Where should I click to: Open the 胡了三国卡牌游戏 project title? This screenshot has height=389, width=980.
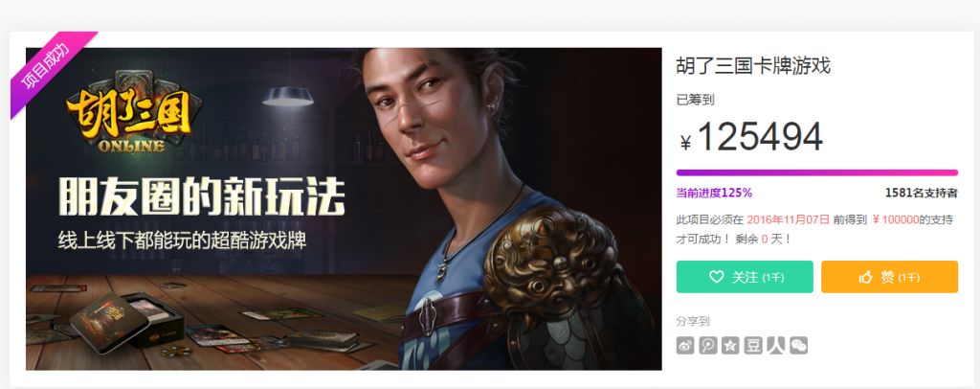(753, 66)
